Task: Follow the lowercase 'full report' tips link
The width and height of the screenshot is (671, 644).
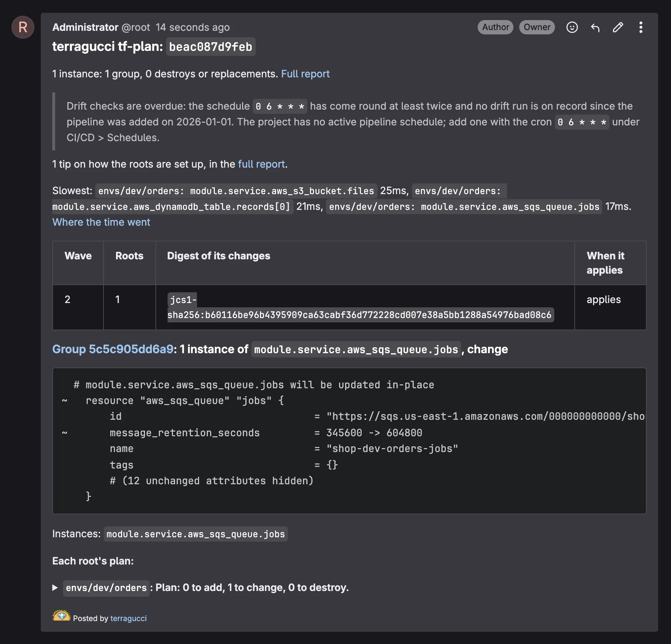Action: pos(261,164)
